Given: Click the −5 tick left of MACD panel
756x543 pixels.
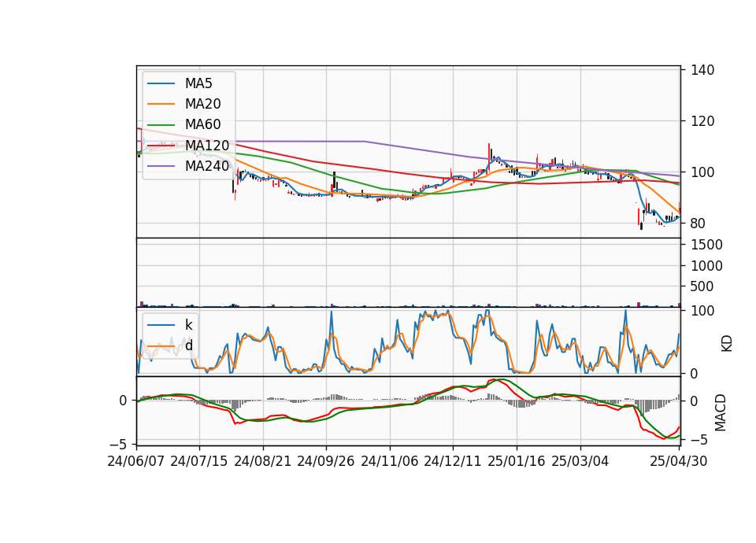Looking at the screenshot, I should coord(119,444).
